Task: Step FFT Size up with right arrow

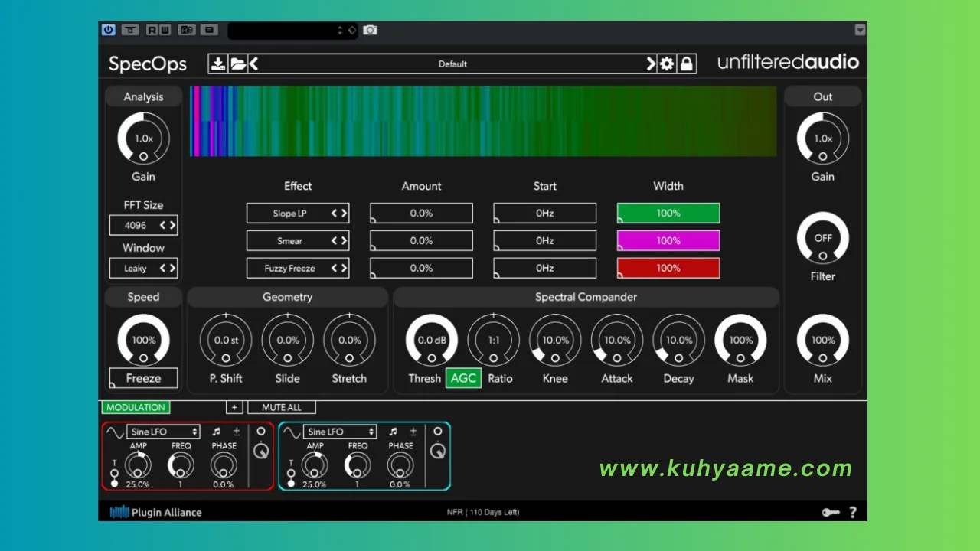Action: point(172,225)
